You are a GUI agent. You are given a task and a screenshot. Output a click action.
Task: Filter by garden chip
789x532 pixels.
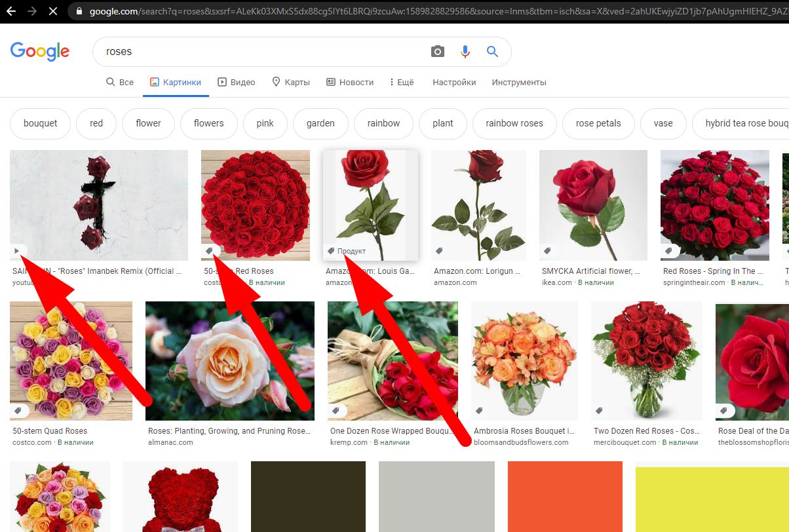point(320,123)
